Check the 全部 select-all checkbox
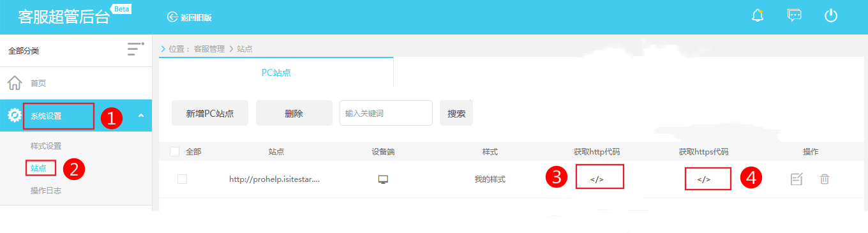 click(174, 152)
